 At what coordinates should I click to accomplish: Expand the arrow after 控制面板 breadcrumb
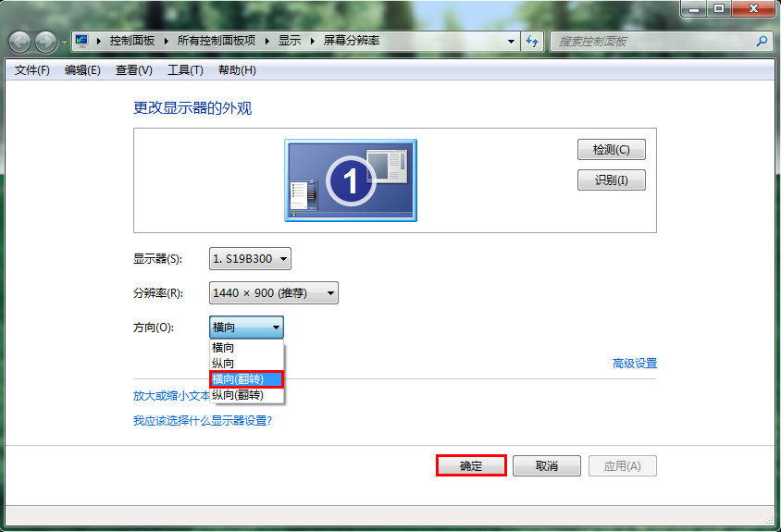coord(166,42)
